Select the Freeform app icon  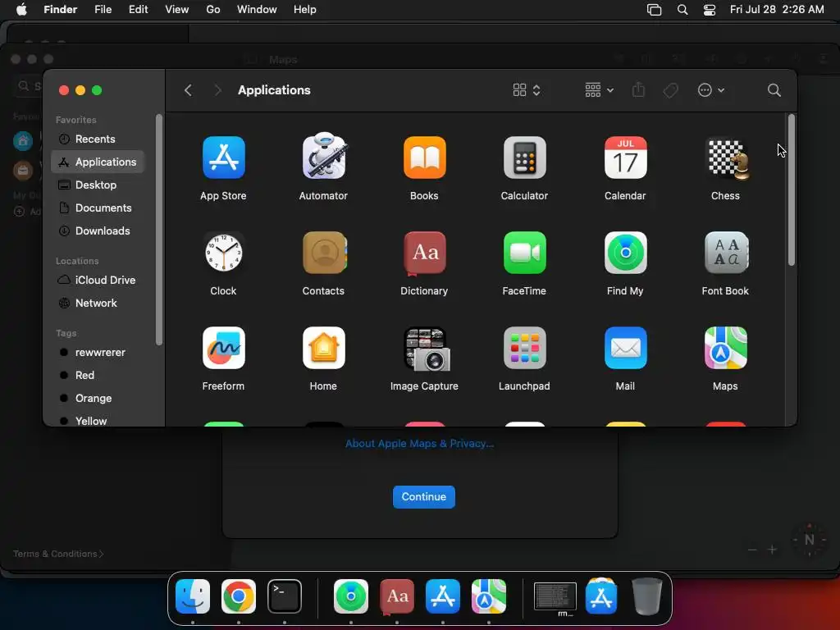223,348
